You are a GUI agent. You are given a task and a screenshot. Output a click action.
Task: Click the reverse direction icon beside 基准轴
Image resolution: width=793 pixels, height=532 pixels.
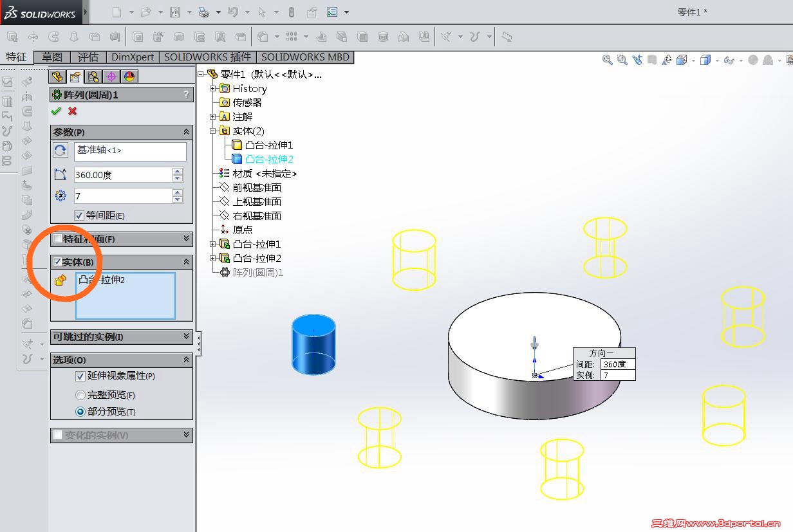click(61, 151)
